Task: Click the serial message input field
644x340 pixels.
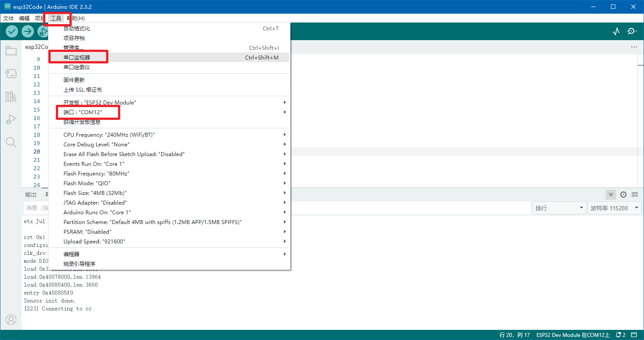Action: [x=277, y=208]
